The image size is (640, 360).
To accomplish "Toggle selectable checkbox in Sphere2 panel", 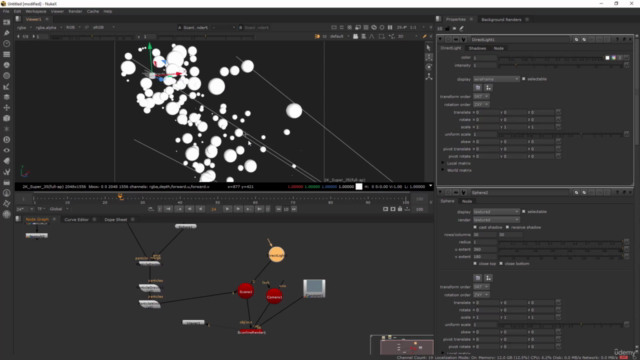I will click(524, 211).
